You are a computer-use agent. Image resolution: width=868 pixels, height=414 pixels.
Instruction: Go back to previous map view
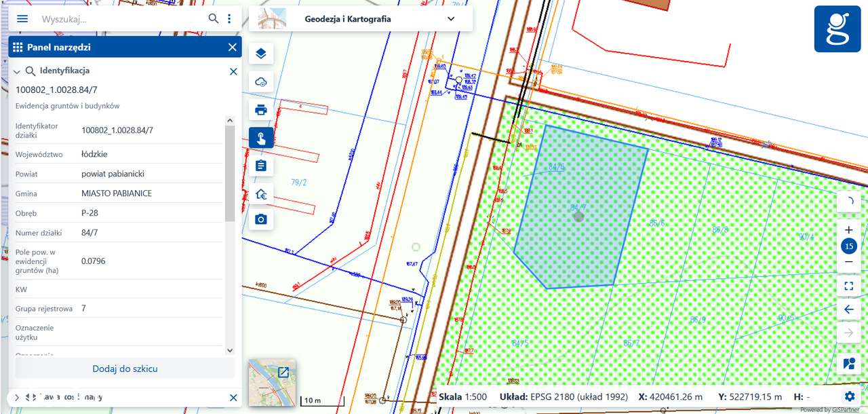click(x=848, y=309)
